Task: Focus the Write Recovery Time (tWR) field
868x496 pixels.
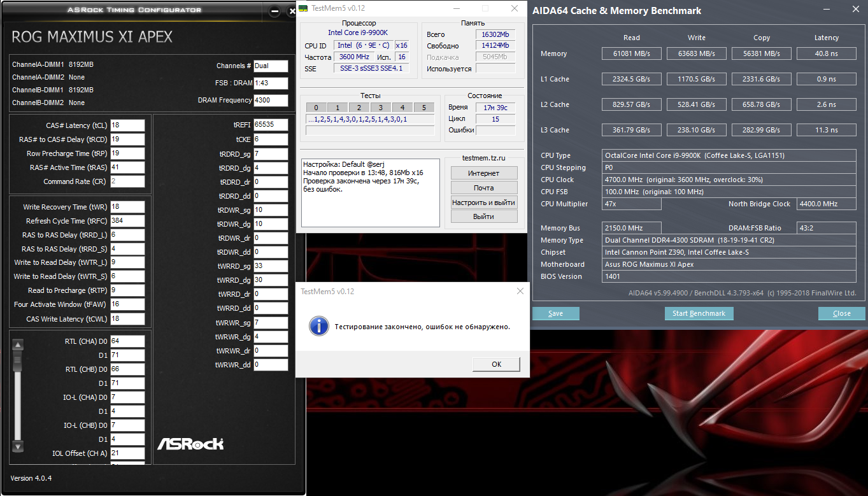Action: 127,207
